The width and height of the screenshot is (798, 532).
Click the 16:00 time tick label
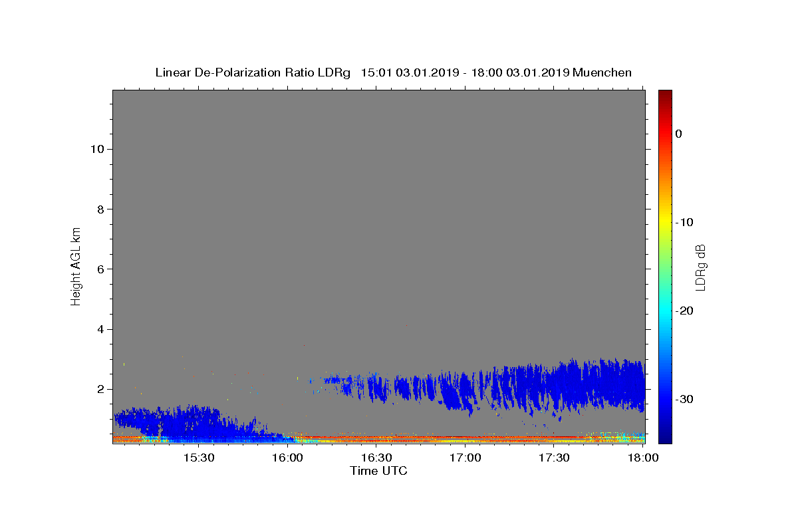[287, 458]
